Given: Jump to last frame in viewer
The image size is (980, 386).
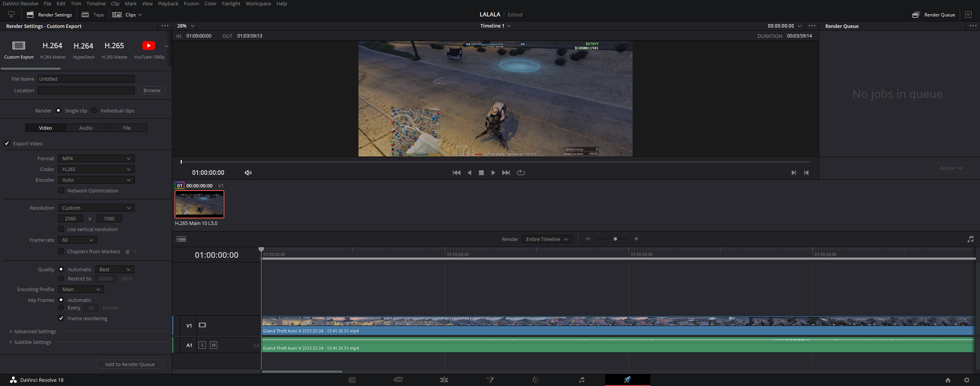Looking at the screenshot, I should point(506,173).
